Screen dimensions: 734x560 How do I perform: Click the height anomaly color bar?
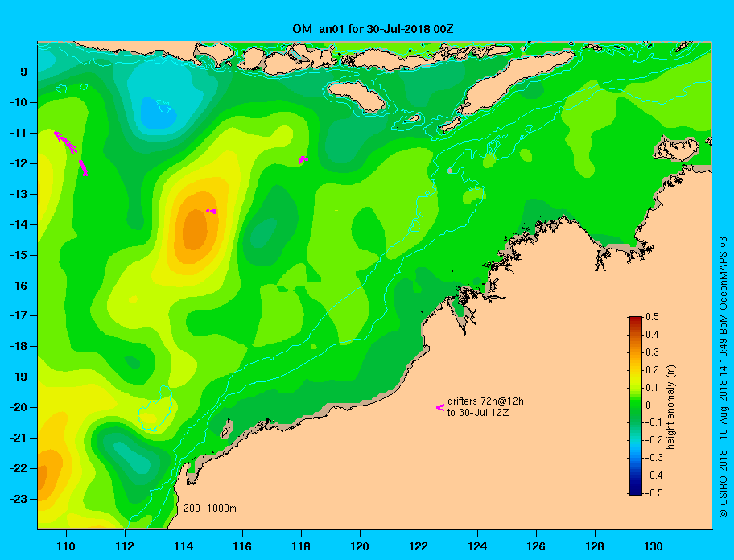(636, 406)
